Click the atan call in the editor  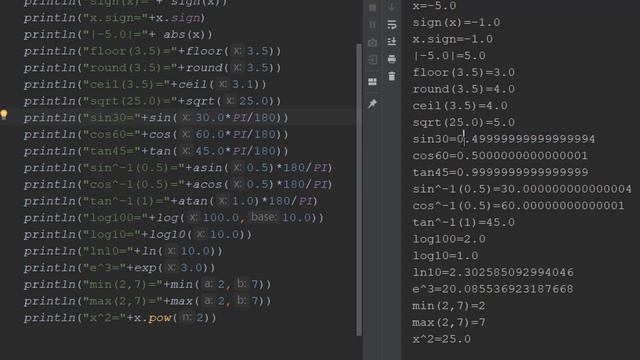click(193, 201)
